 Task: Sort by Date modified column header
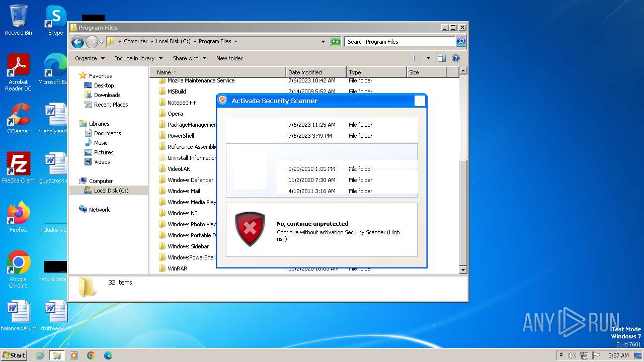point(316,72)
